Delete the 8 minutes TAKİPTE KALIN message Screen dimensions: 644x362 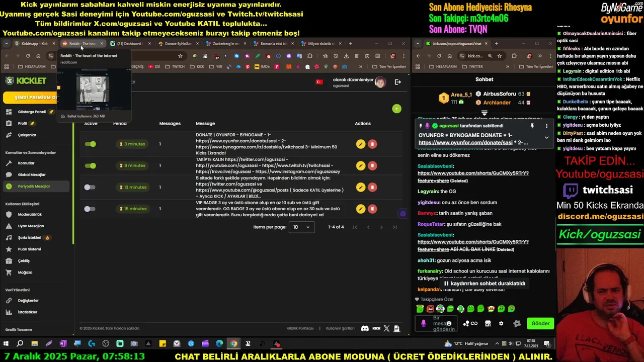(x=372, y=165)
